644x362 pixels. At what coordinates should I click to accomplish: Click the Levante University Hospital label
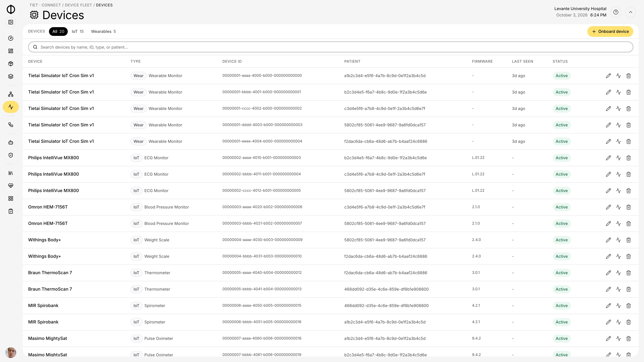point(580,9)
